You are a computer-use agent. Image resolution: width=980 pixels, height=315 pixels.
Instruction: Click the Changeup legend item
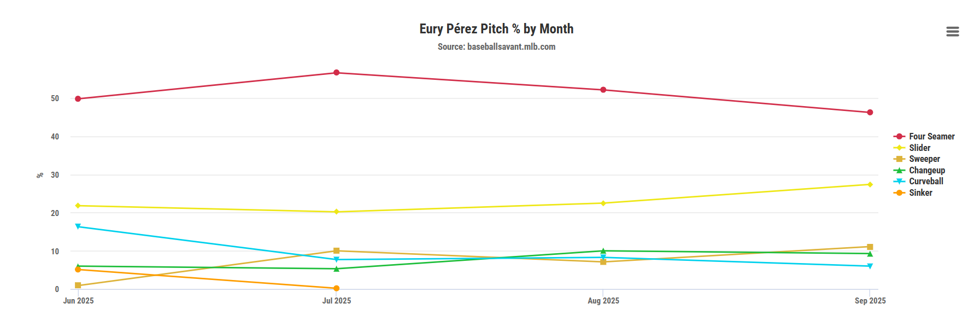pos(926,170)
